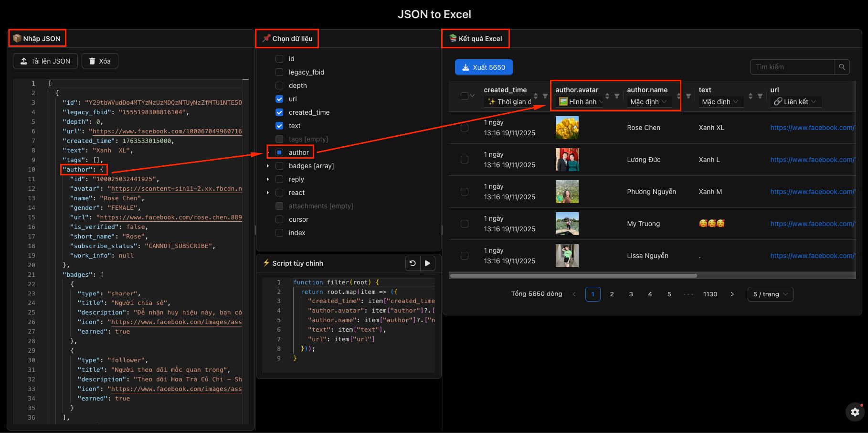Image resolution: width=868 pixels, height=433 pixels.
Task: Check the id field checkbox
Action: (279, 59)
